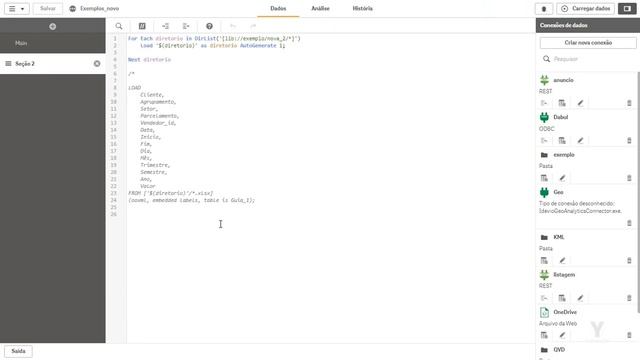Select the Seção 2 section

pos(53,64)
